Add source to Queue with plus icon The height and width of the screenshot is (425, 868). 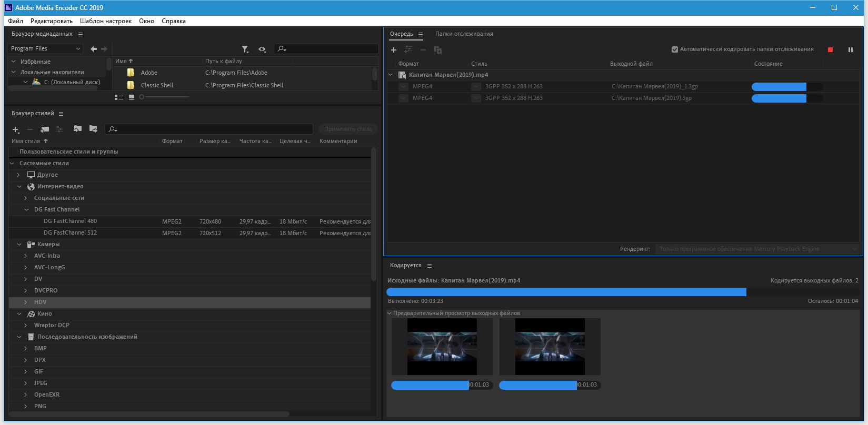pos(393,50)
